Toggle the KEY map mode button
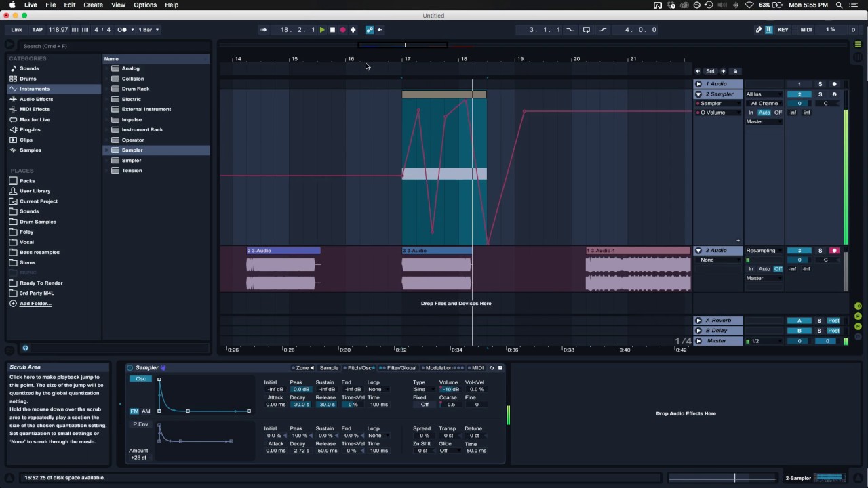868x488 pixels. [783, 30]
